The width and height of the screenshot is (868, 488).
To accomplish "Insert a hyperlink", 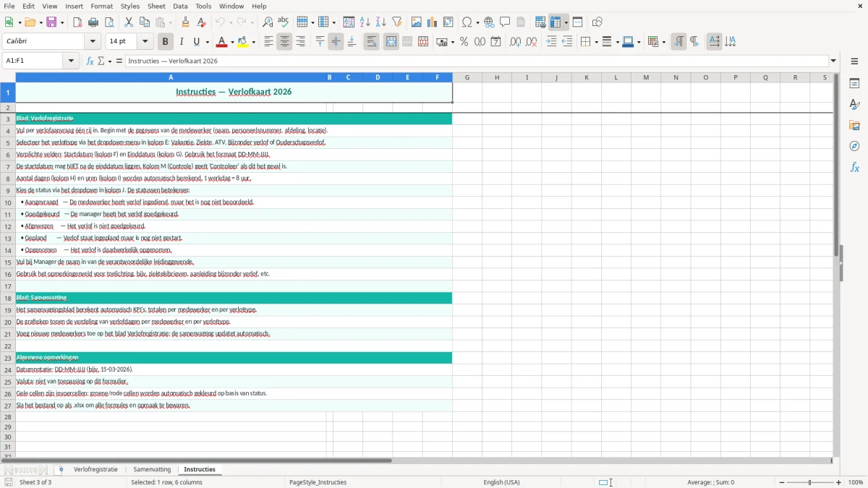I will point(489,22).
